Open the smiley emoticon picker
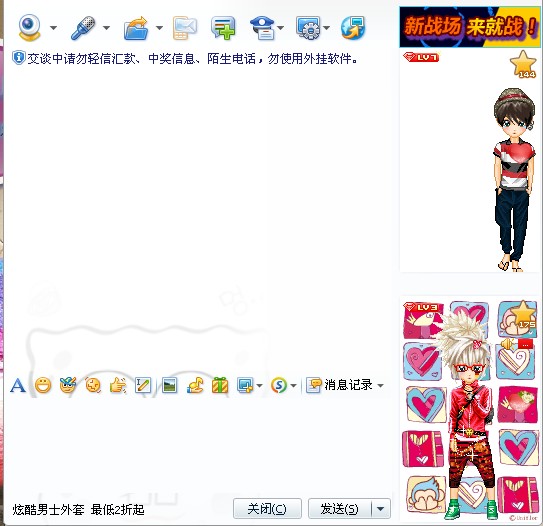This screenshot has height=526, width=543. tap(43, 385)
